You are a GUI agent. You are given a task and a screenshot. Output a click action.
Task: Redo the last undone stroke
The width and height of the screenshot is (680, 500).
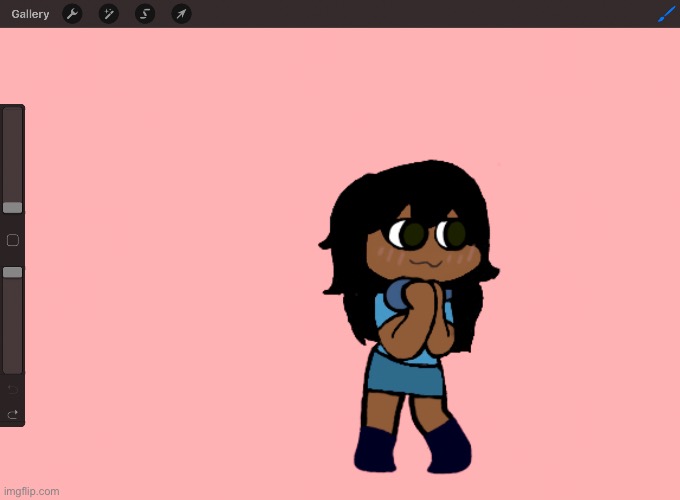click(x=13, y=415)
